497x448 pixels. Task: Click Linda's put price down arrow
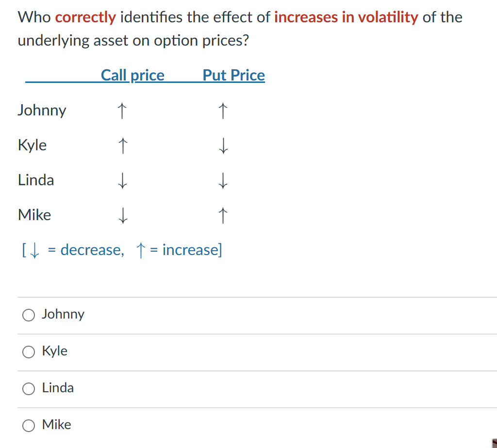click(222, 180)
